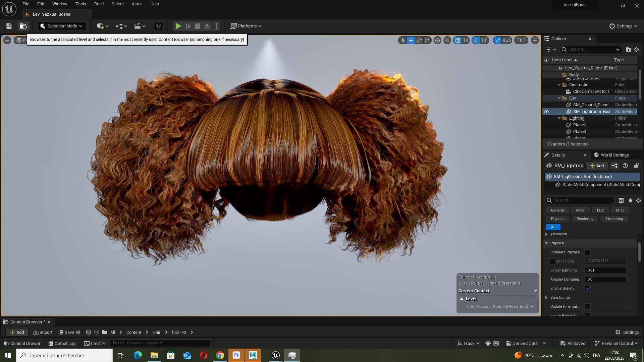
Task: Click the Linear Damping value field
Action: click(x=605, y=270)
